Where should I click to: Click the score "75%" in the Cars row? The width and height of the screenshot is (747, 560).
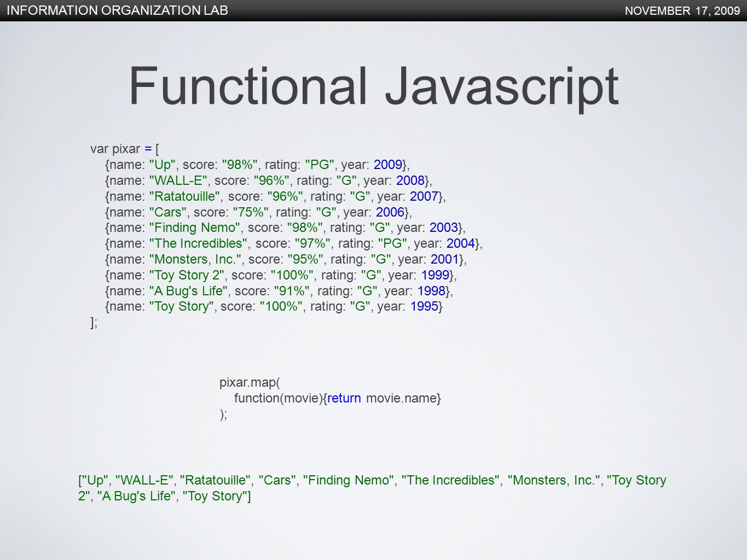click(251, 212)
